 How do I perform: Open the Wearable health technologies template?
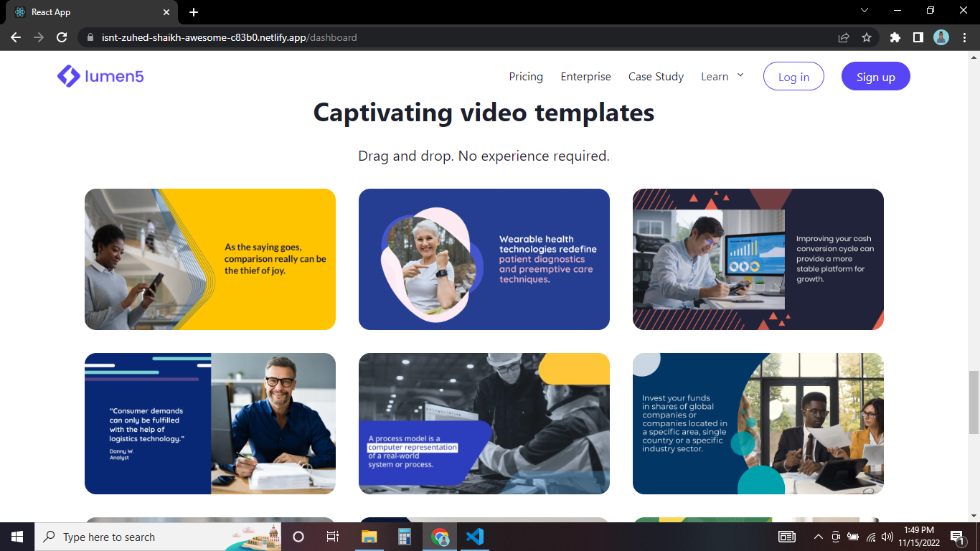click(484, 259)
